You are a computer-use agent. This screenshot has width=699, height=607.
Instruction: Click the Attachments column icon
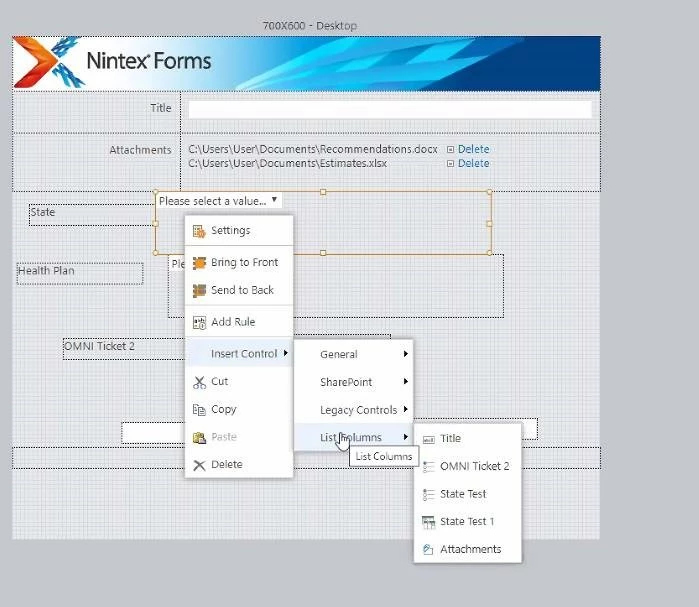point(428,550)
